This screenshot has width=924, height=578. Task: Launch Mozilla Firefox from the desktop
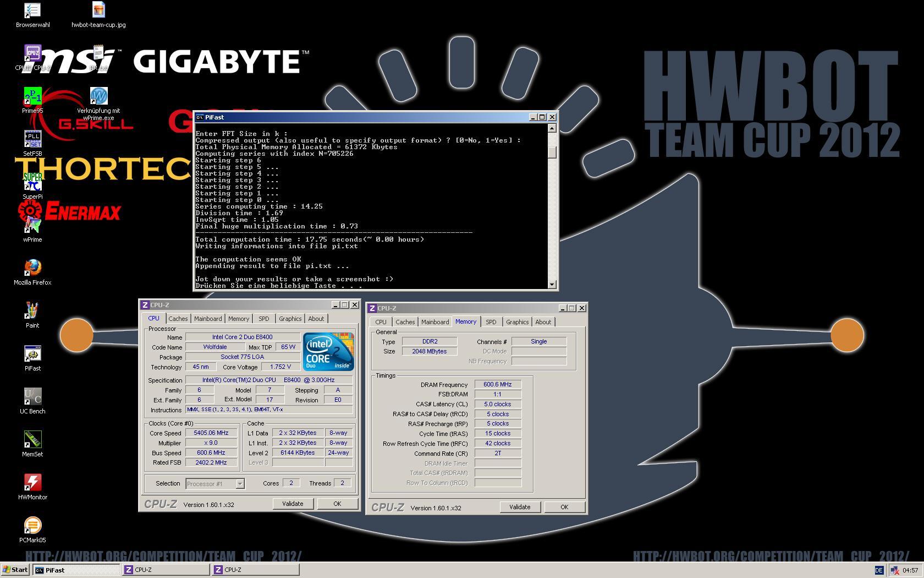pyautogui.click(x=32, y=272)
